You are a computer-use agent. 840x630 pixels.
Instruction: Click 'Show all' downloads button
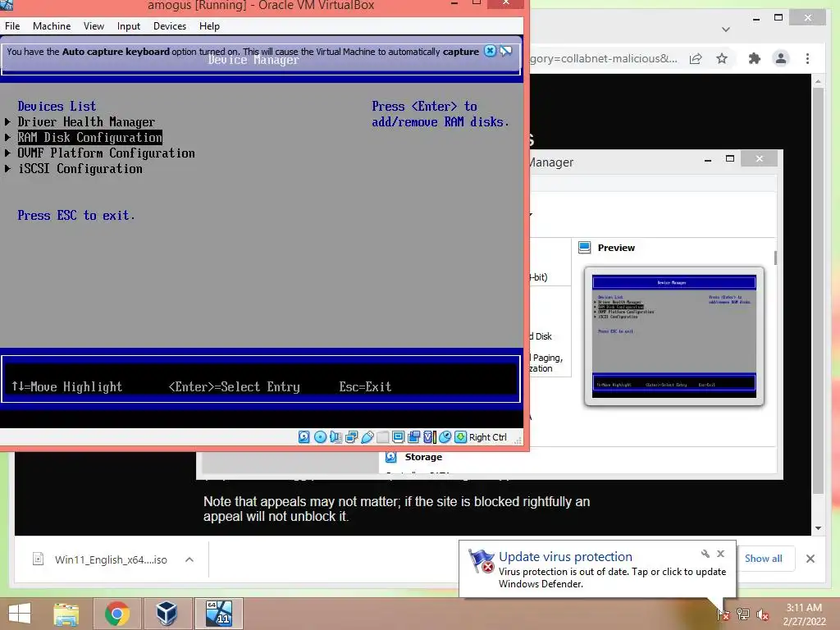point(764,558)
